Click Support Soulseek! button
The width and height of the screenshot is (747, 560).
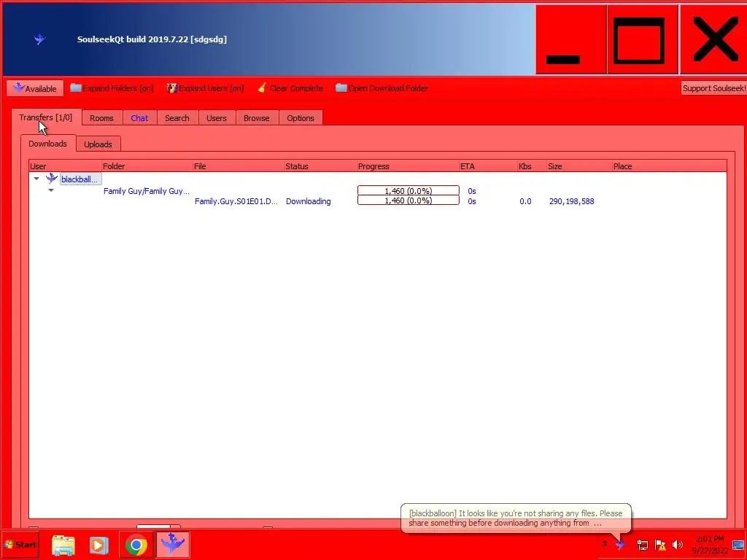(x=713, y=88)
